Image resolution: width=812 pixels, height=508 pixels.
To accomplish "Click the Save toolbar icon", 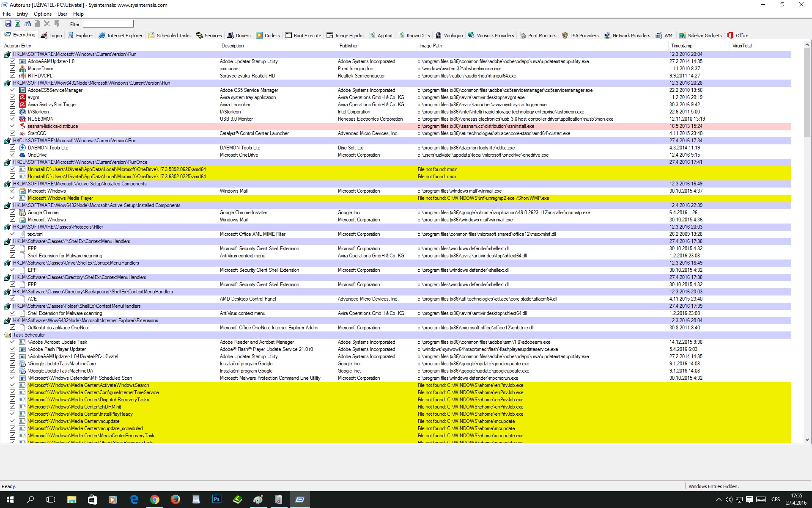I will click(x=8, y=24).
